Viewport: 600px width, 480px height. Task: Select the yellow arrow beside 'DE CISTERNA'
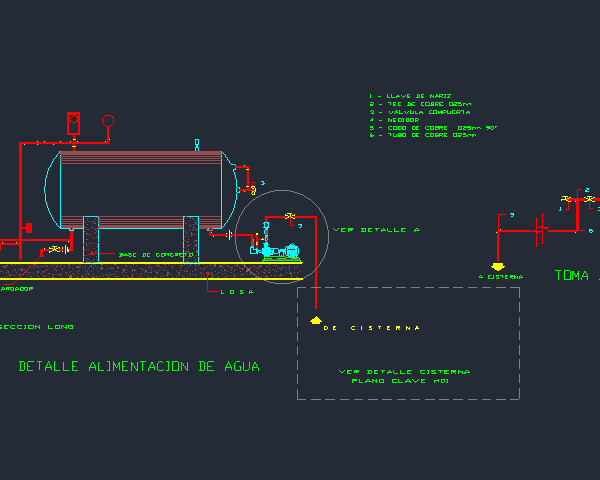(316, 320)
